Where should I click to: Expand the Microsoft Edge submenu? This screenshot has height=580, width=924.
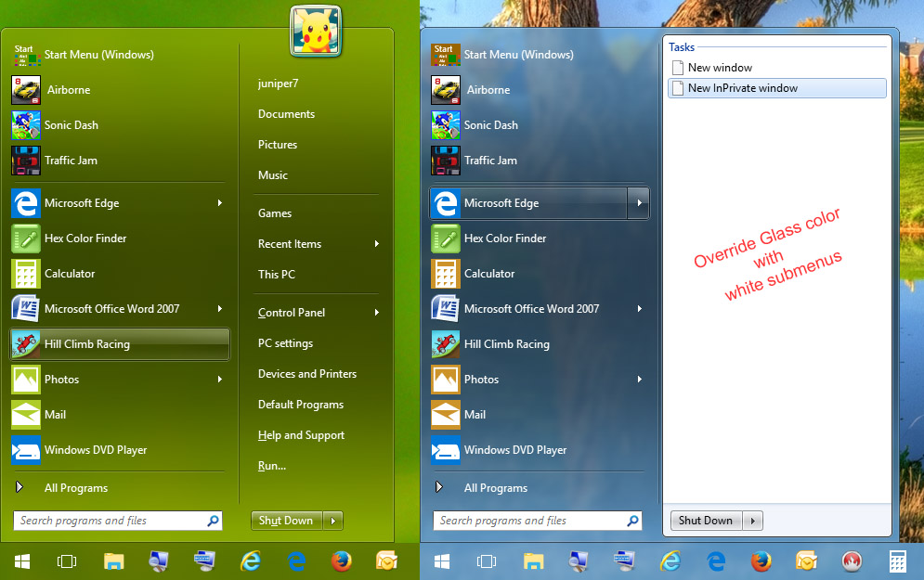(221, 203)
